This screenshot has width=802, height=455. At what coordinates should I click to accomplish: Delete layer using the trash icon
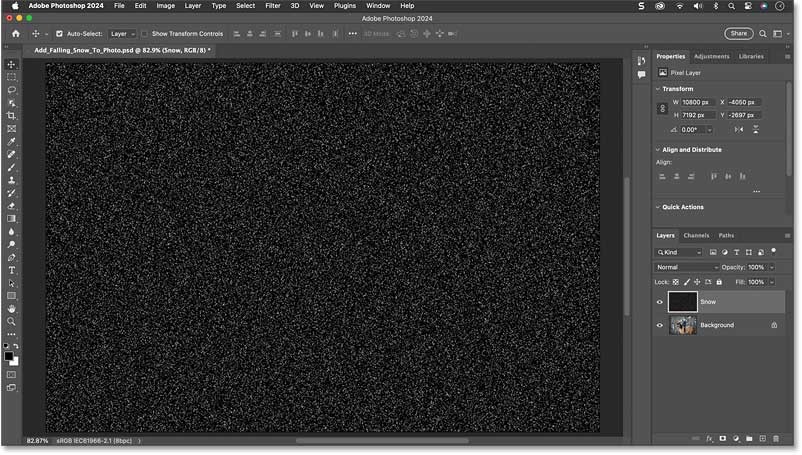click(776, 438)
